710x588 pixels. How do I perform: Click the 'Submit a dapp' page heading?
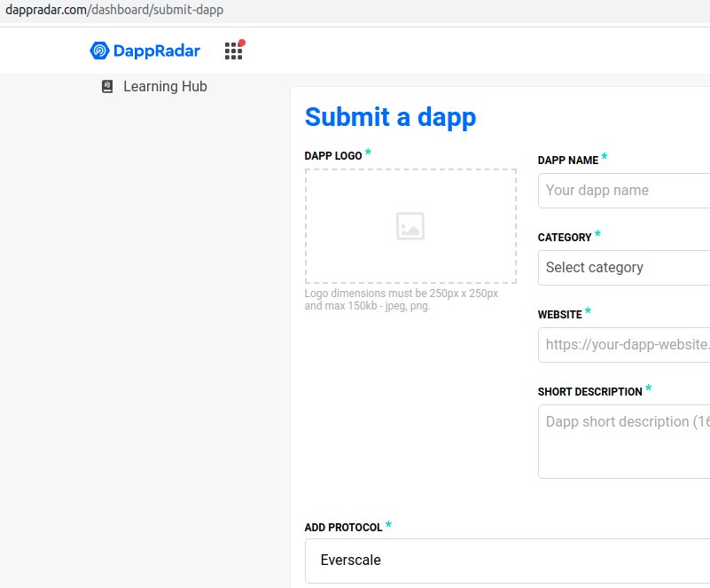click(x=390, y=117)
